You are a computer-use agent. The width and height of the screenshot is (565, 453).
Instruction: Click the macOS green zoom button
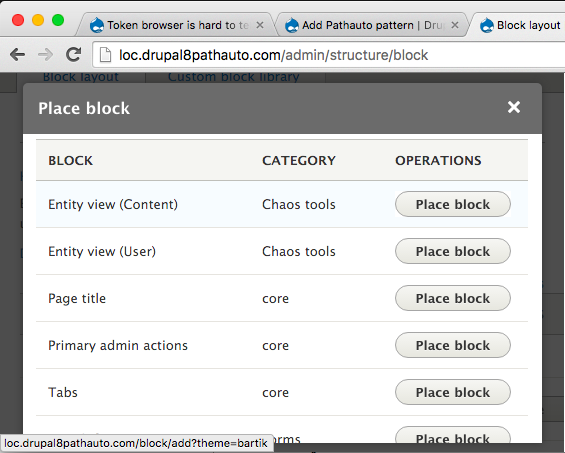coord(58,20)
